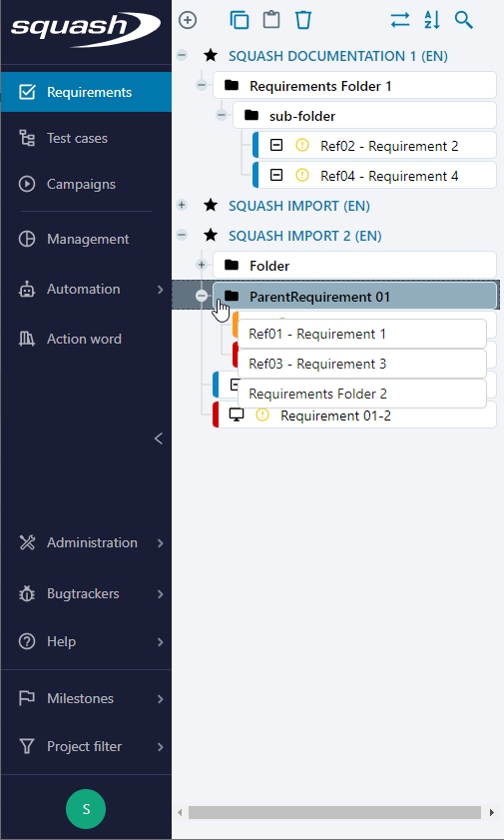
Task: Click the add new item plus icon
Action: [188, 20]
